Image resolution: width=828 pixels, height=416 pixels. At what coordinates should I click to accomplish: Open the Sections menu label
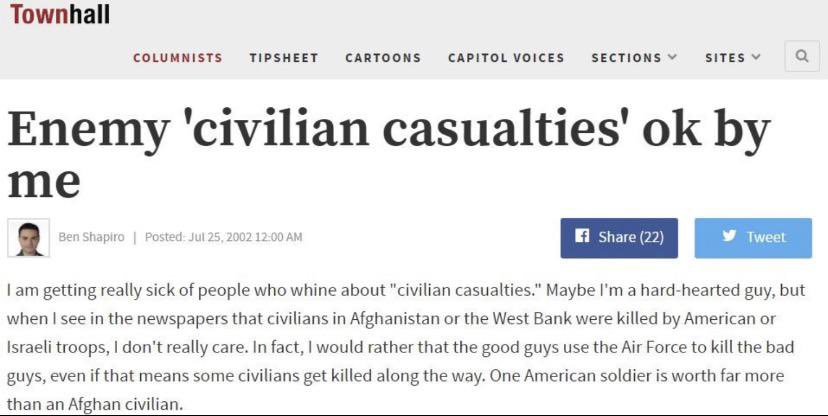click(x=626, y=58)
